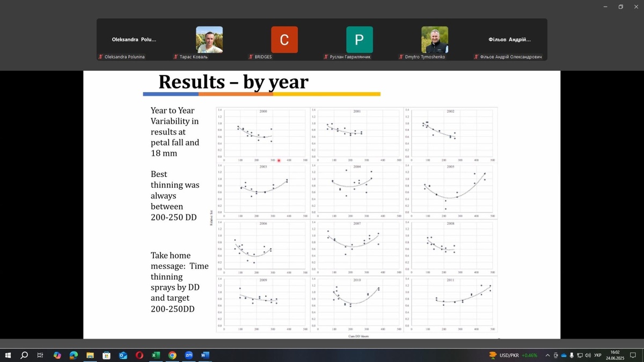Open File Explorer from taskbar
The height and width of the screenshot is (362, 644).
pos(90,355)
